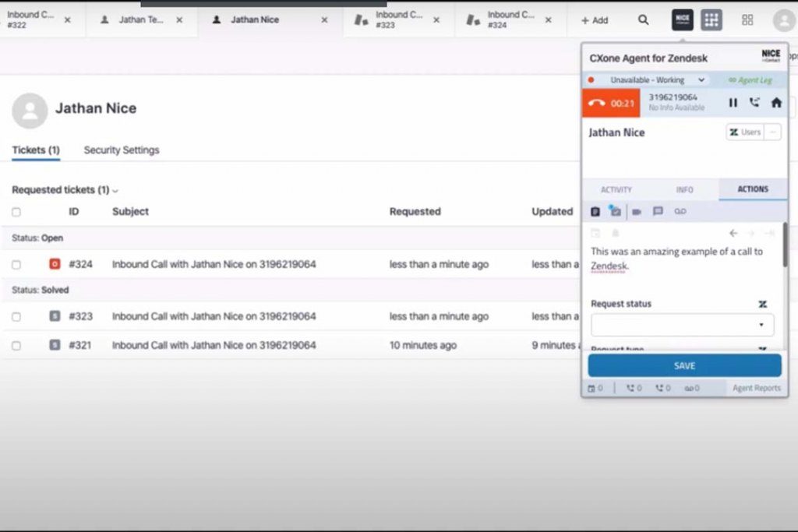Open the Unavailable - Working status dropdown

[647, 79]
